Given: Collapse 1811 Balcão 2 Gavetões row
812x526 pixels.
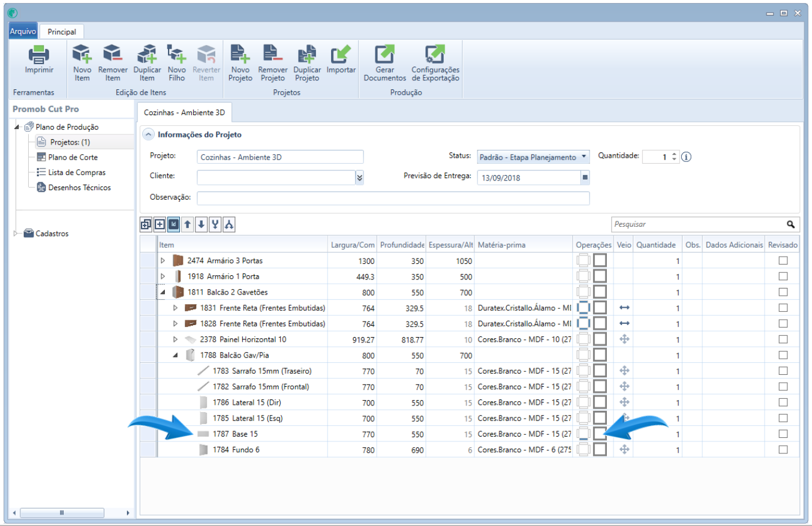Looking at the screenshot, I should (163, 292).
